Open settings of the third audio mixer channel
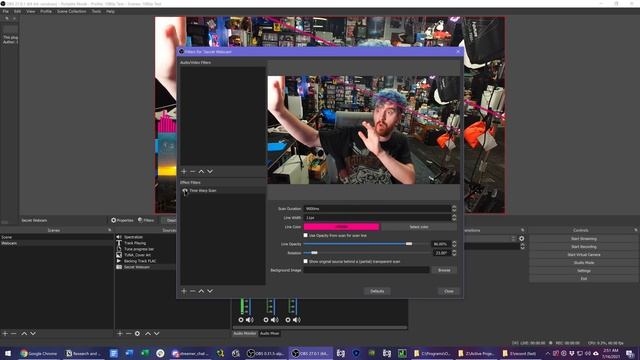The height and width of the screenshot is (360, 640). click(x=288, y=320)
